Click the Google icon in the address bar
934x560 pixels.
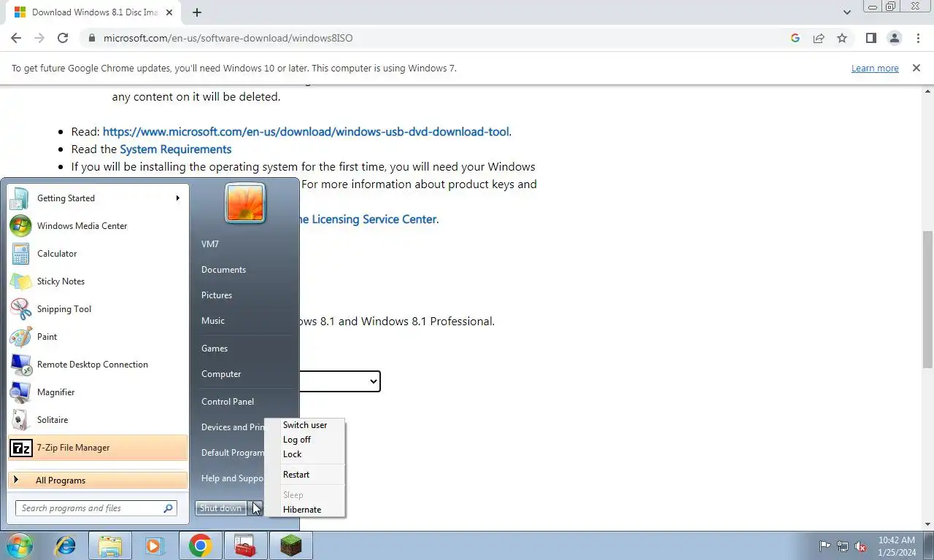[795, 38]
